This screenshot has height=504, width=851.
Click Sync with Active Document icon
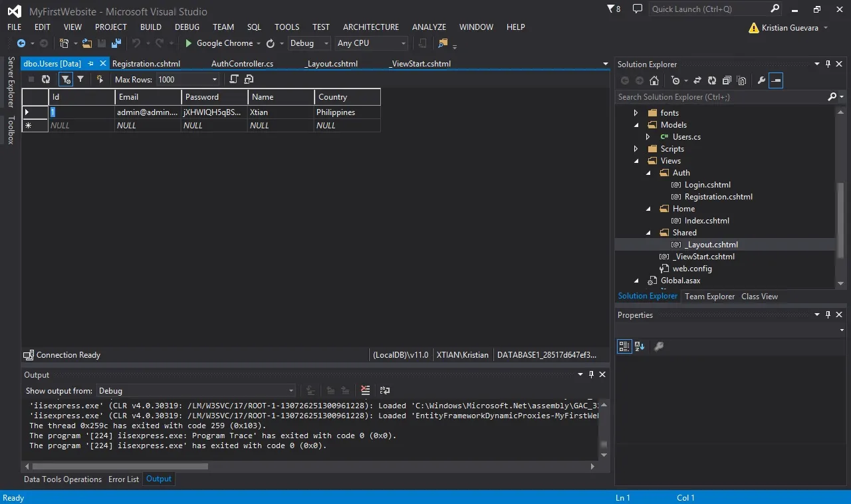(697, 80)
